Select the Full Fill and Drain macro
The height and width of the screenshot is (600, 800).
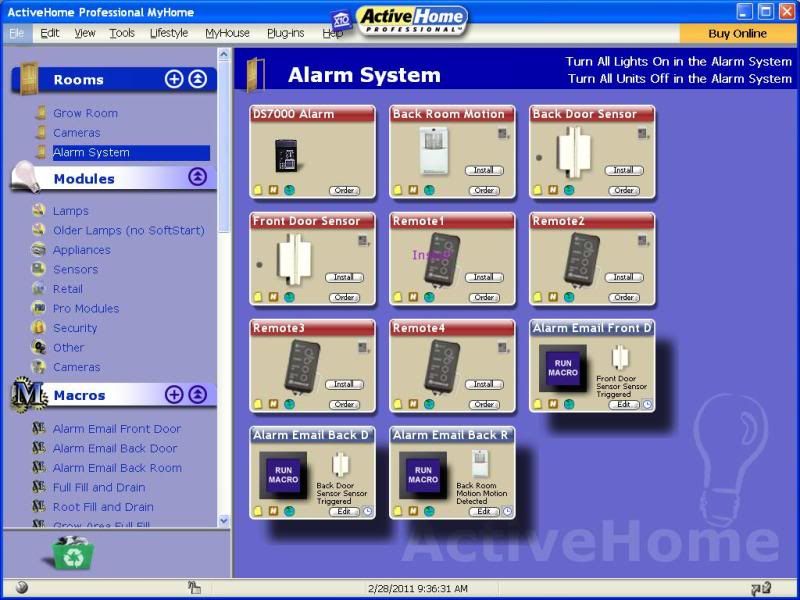pyautogui.click(x=99, y=487)
